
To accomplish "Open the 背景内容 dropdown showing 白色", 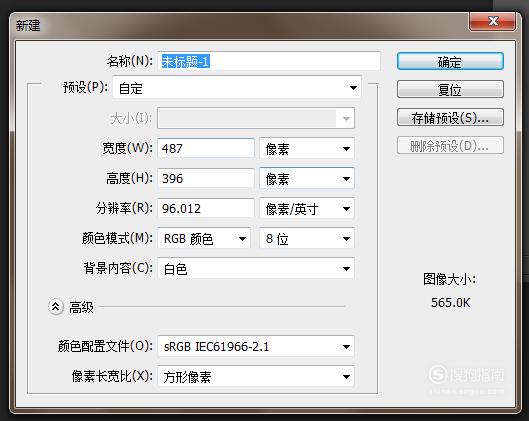I will 256,269.
